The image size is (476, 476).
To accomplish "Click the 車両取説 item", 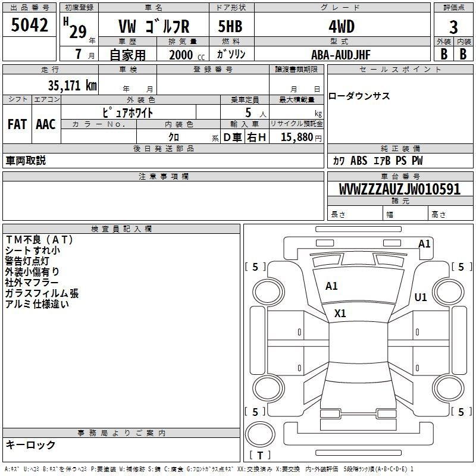I will [26, 161].
